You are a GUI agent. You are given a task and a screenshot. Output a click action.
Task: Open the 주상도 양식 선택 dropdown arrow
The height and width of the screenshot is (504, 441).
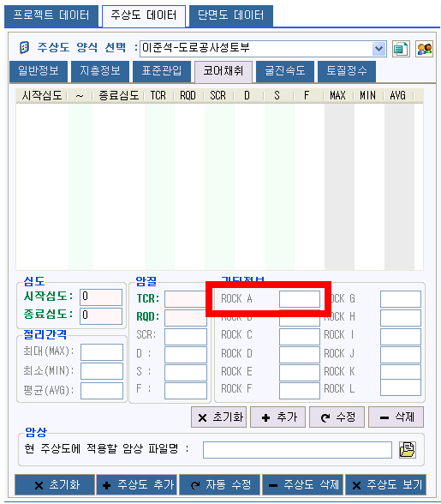[379, 49]
